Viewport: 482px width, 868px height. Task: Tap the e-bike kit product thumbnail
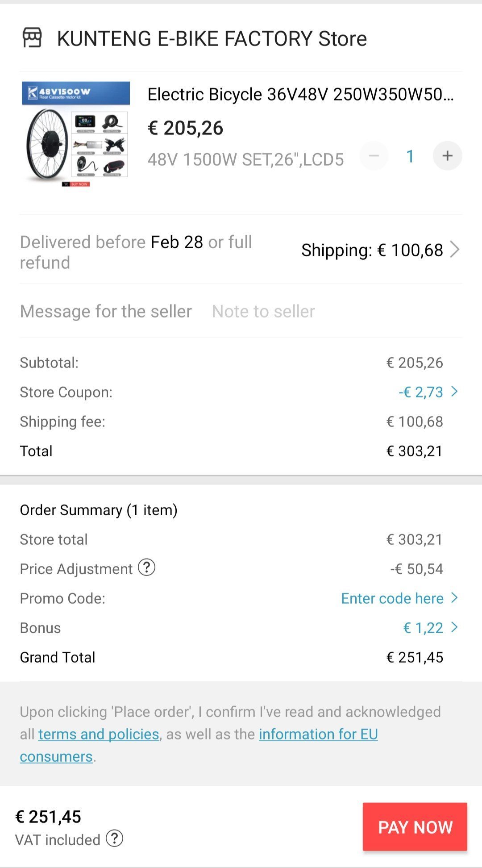(x=76, y=134)
